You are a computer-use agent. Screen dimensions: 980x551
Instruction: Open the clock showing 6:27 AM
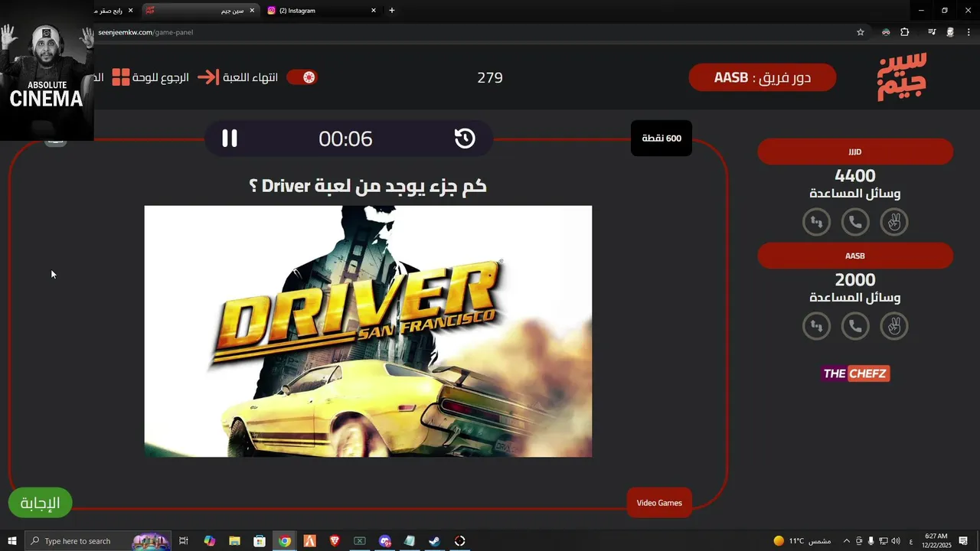coord(937,541)
